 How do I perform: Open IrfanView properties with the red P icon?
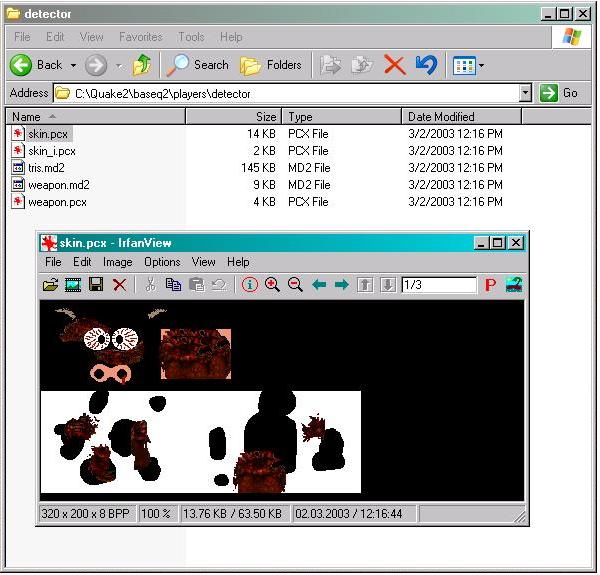click(x=490, y=285)
